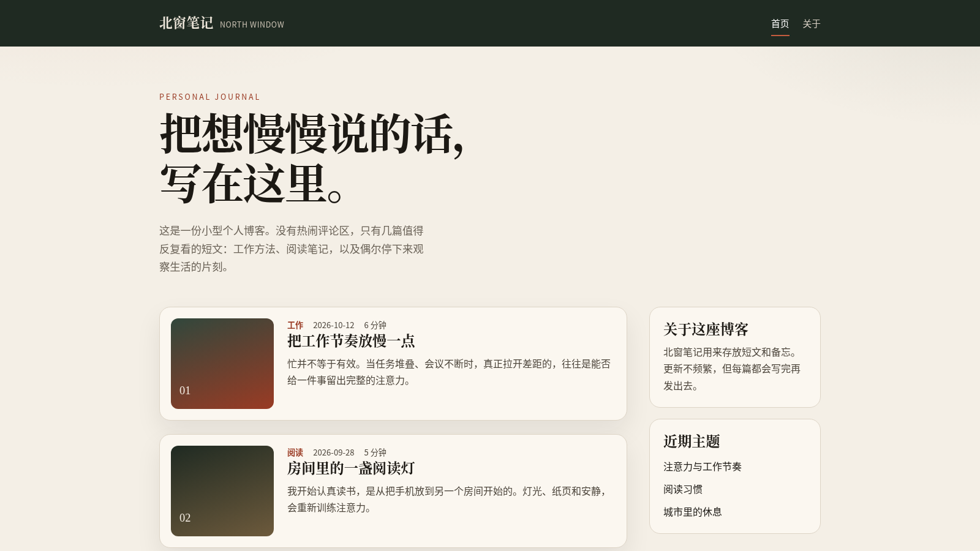Select topic 城市里的休息
The height and width of the screenshot is (551, 980).
[x=693, y=512]
